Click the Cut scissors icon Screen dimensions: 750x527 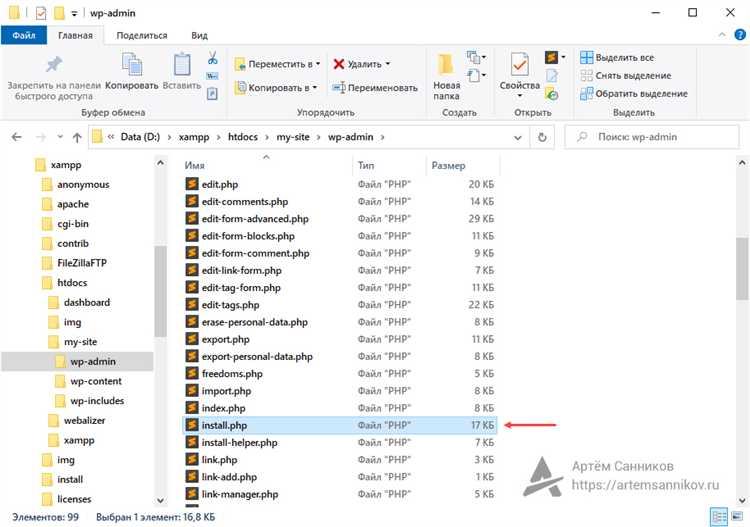click(x=212, y=58)
